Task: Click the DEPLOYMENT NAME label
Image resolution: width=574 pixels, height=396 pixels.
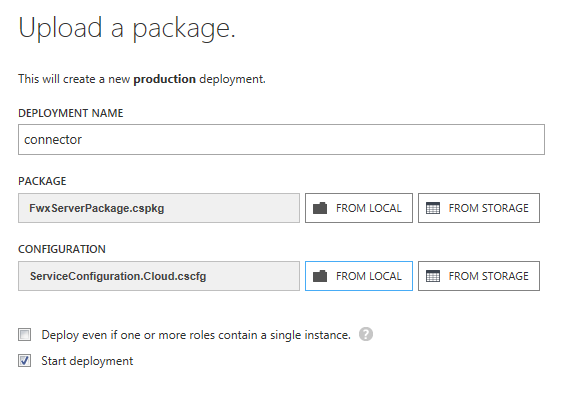Action: pos(71,113)
